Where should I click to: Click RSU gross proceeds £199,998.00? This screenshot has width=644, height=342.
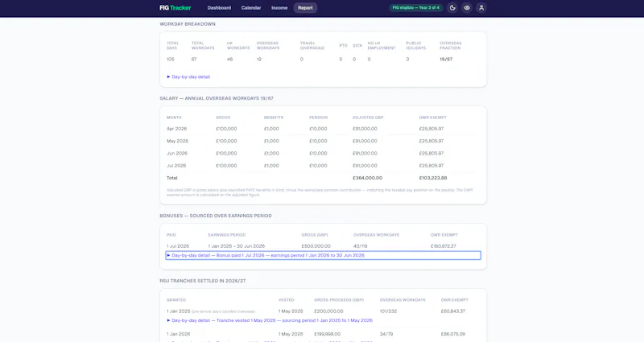tap(328, 334)
